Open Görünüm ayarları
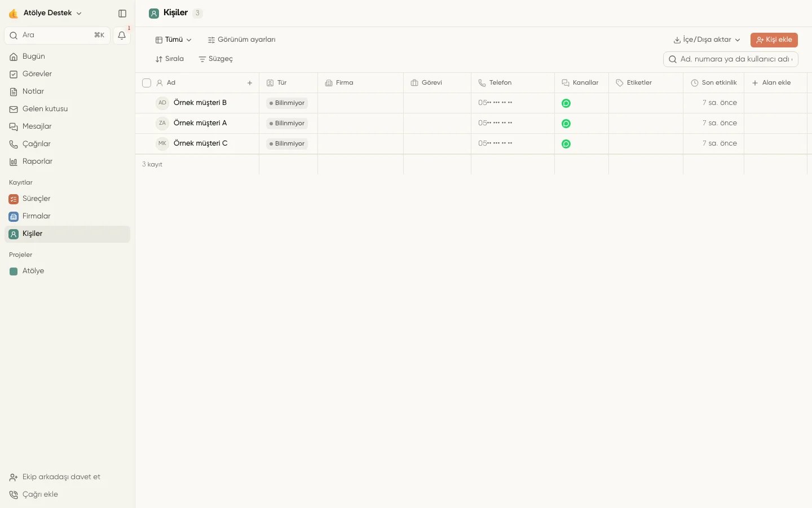This screenshot has width=812, height=508. click(x=241, y=40)
